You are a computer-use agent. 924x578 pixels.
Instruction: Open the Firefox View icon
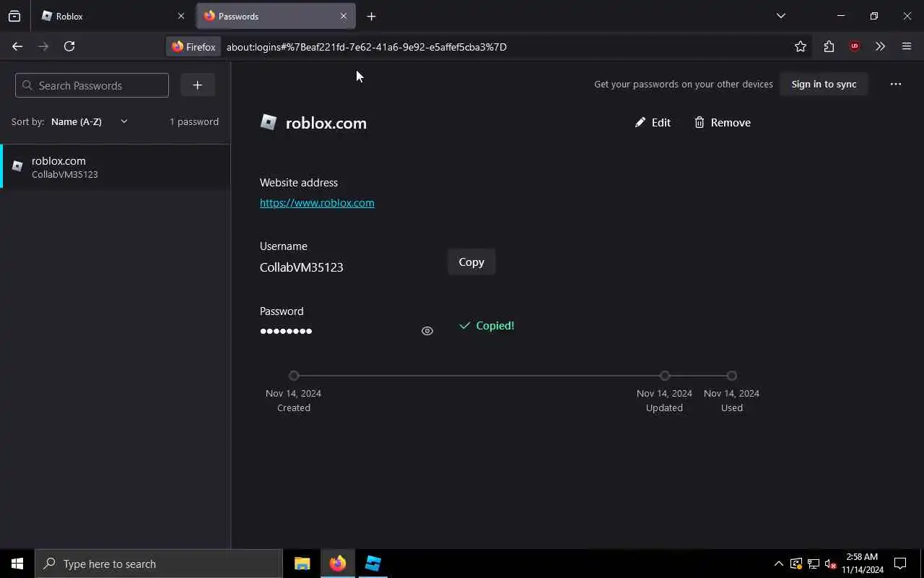(x=14, y=16)
